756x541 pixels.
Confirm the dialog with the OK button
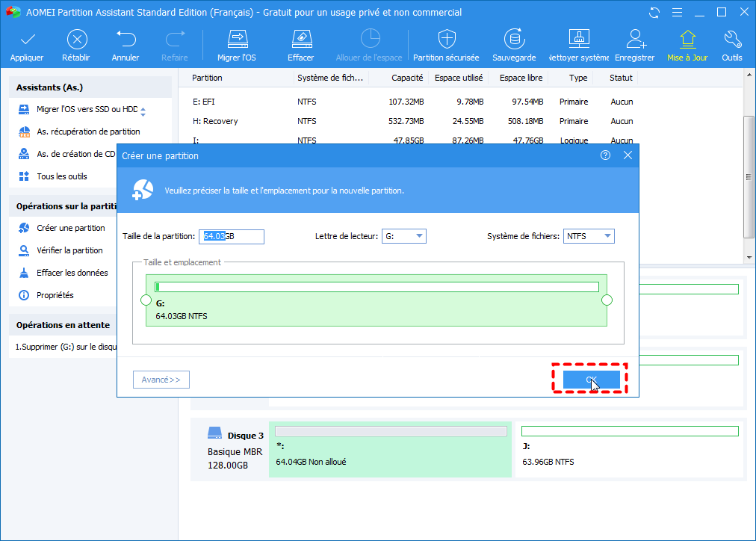[591, 380]
